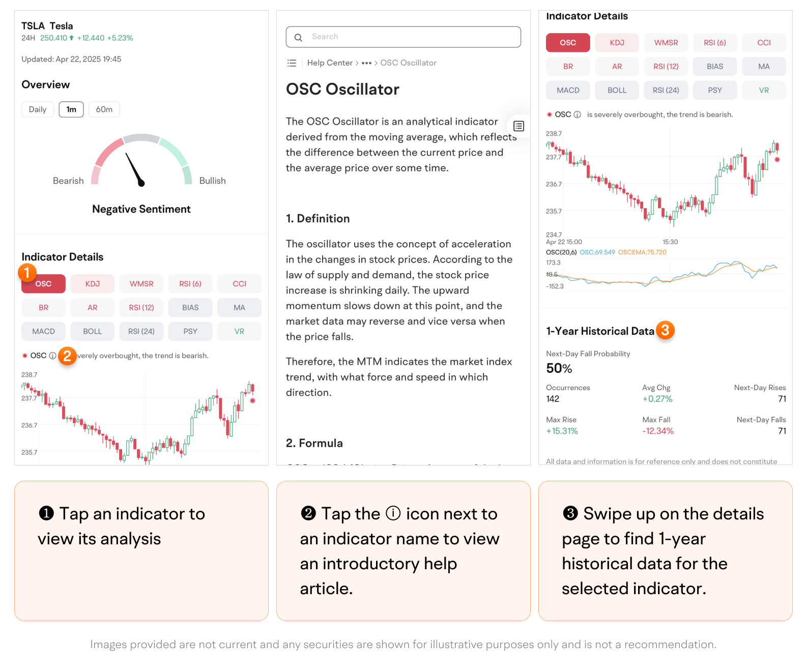Choose the 60m timeframe
The height and width of the screenshot is (672, 807).
[104, 109]
